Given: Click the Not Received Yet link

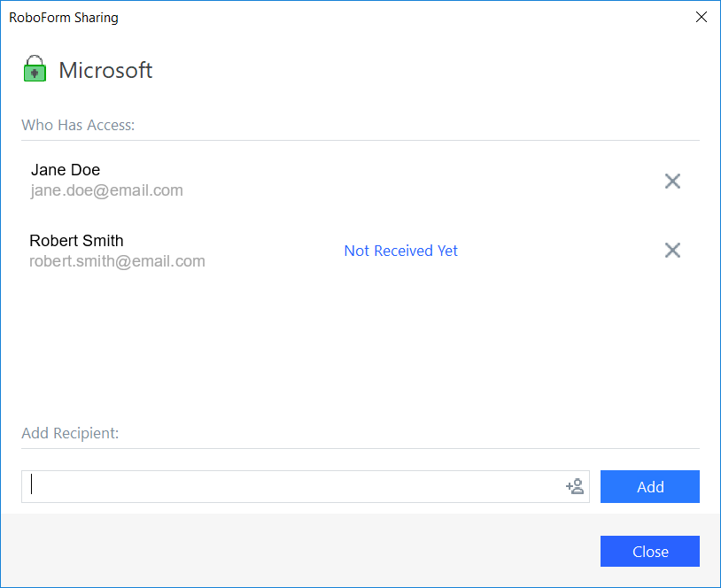Looking at the screenshot, I should tap(400, 251).
